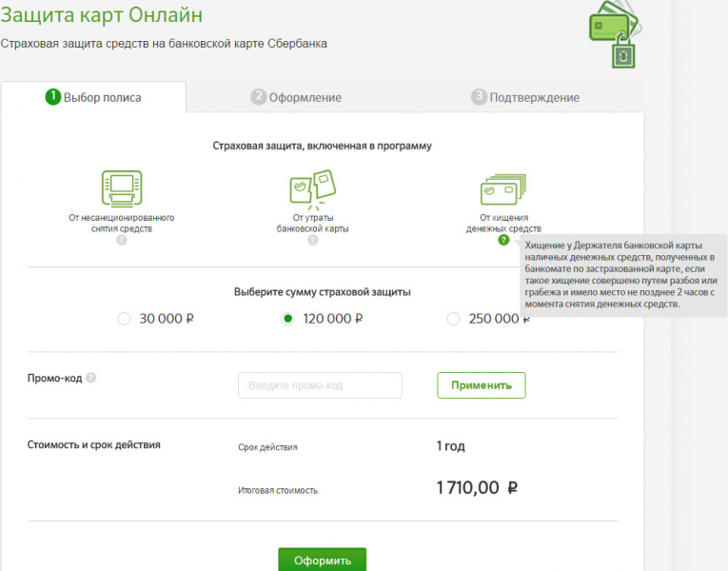The width and height of the screenshot is (728, 571).
Task: Click the theft coverage tooltip text
Action: pos(620,276)
